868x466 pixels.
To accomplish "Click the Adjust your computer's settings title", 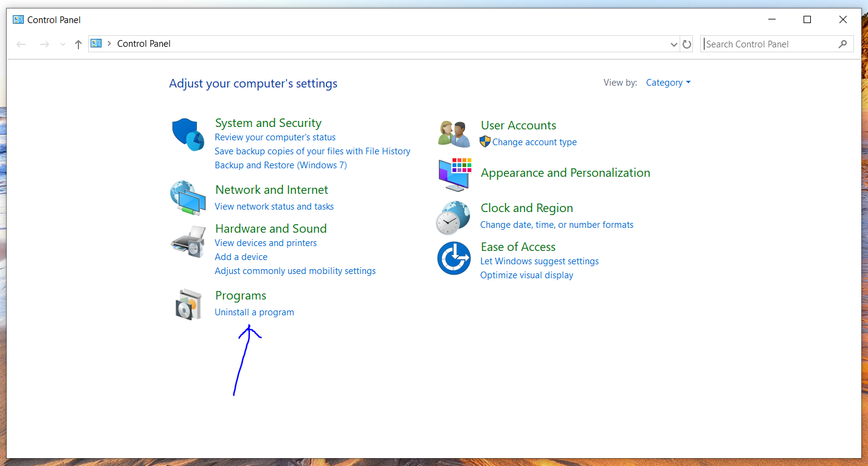I will point(253,83).
